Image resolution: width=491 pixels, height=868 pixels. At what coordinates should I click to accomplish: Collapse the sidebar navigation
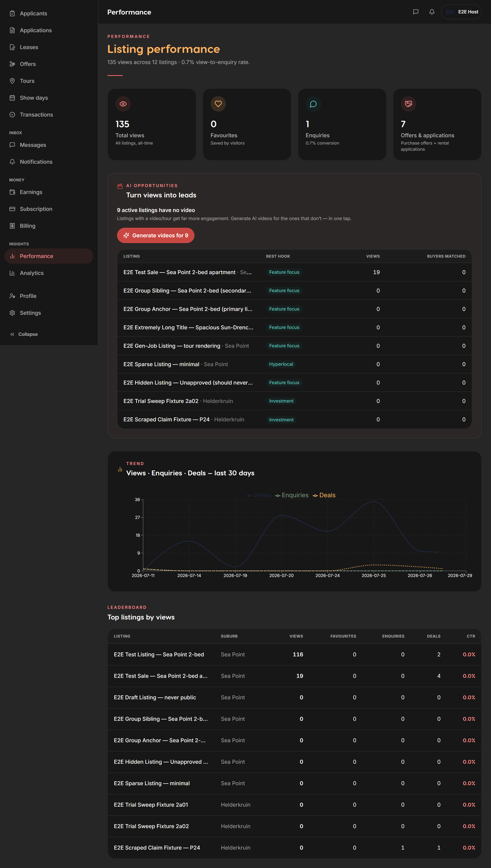coord(24,334)
